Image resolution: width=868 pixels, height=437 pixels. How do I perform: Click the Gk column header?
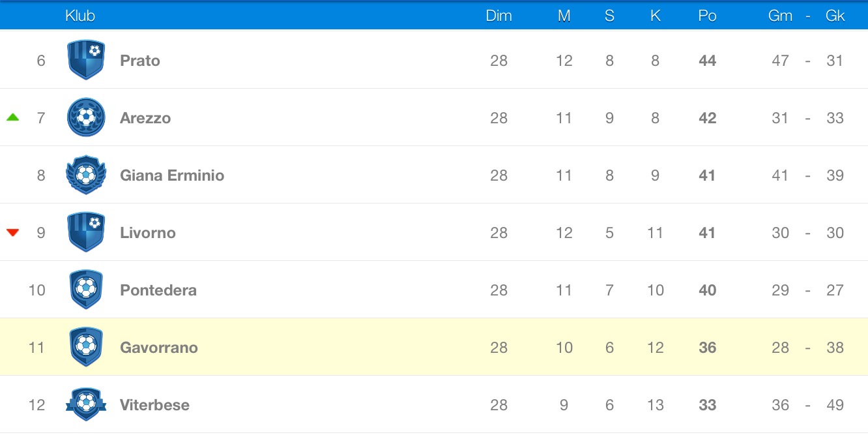pyautogui.click(x=835, y=16)
